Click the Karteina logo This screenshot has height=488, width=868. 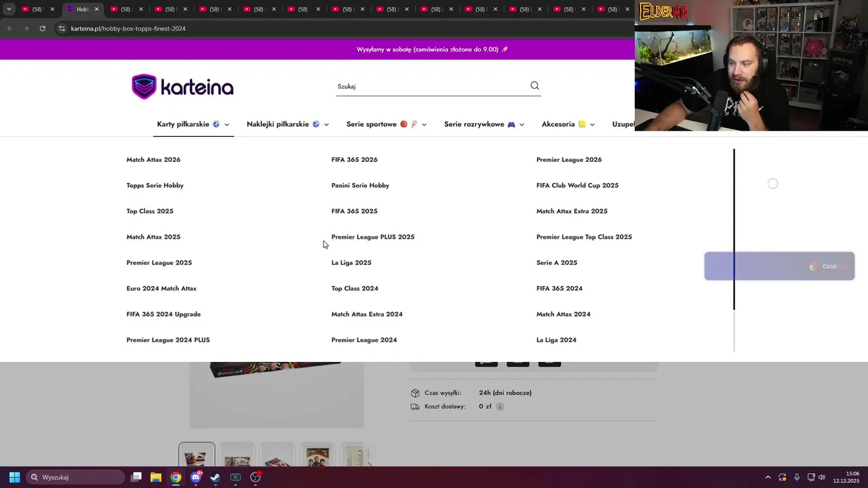pyautogui.click(x=182, y=87)
